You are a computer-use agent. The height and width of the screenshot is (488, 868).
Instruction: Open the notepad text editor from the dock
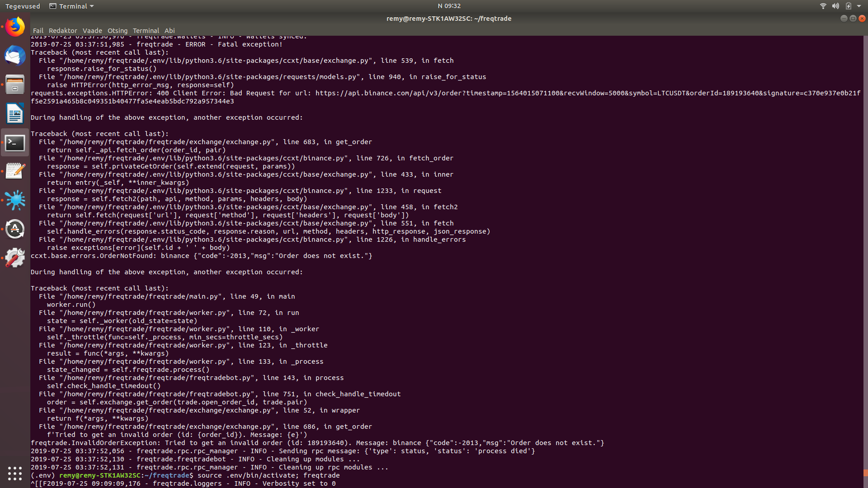click(15, 171)
